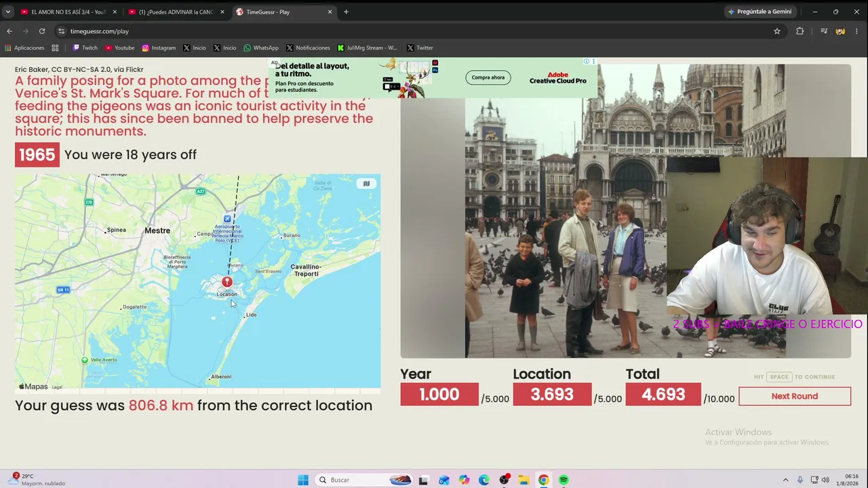Bookmark this page with the star icon
The width and height of the screenshot is (868, 488).
[x=777, y=31]
